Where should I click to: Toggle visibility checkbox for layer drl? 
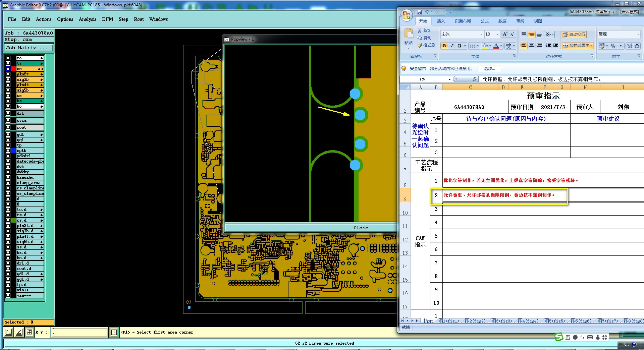tap(8, 113)
